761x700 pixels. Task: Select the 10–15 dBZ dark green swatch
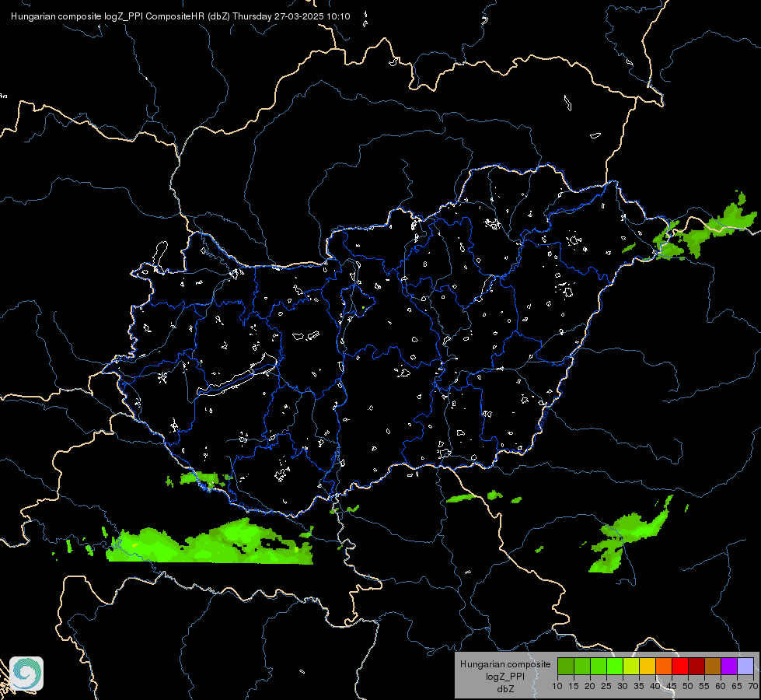tap(565, 666)
